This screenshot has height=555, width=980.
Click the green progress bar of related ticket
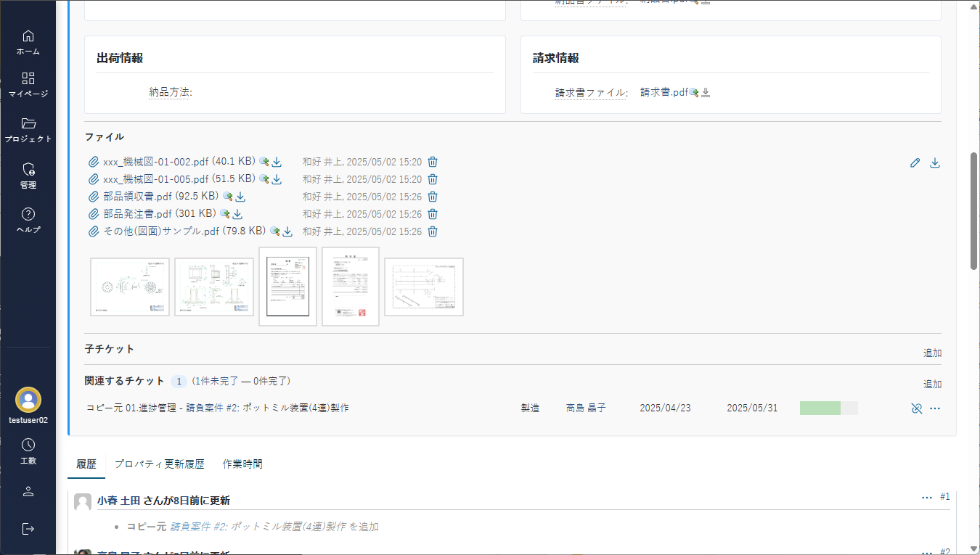pyautogui.click(x=820, y=408)
